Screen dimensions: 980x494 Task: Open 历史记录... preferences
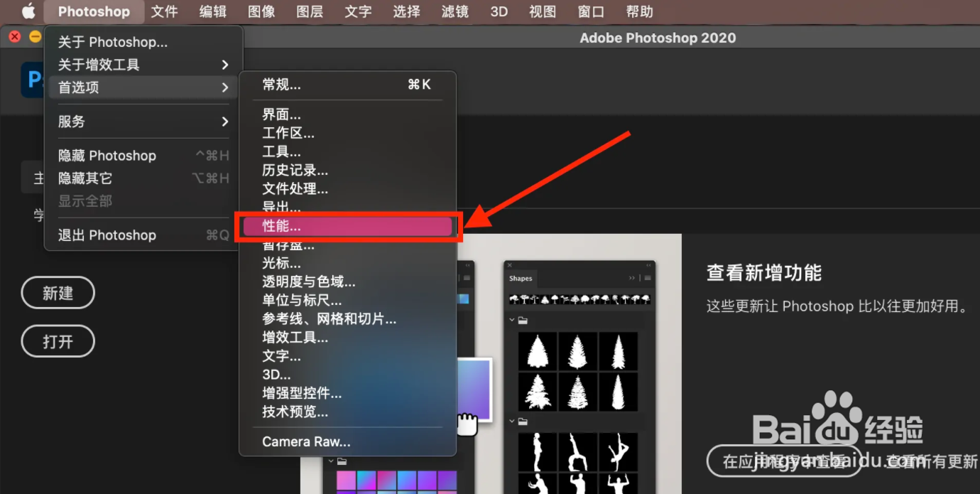(347, 171)
